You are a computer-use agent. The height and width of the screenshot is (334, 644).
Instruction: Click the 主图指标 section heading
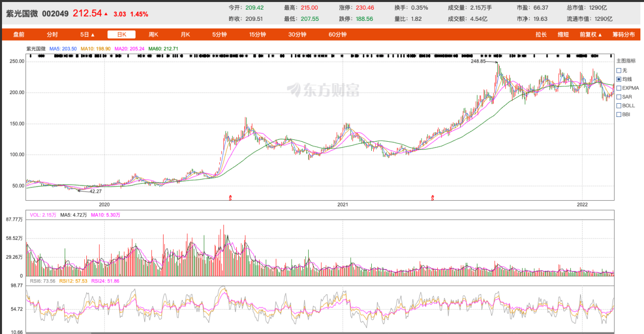point(626,61)
